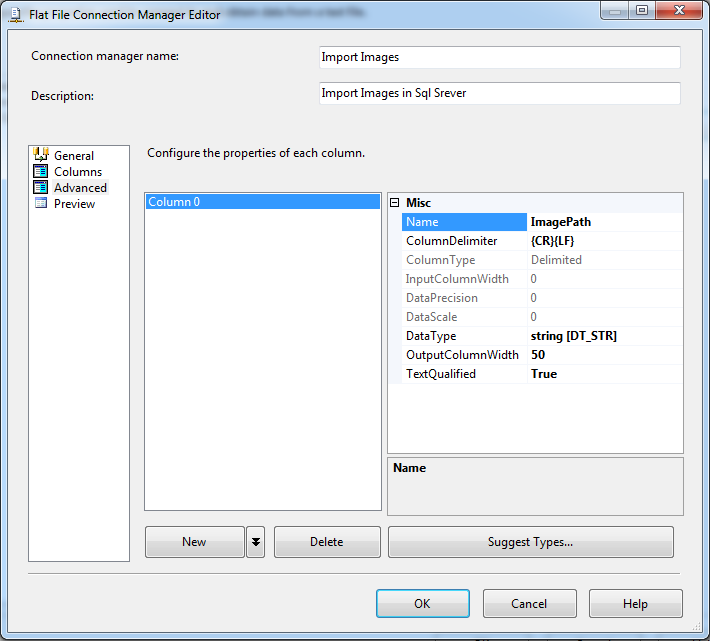This screenshot has width=710, height=641.
Task: Select the OutputColumnWidth property
Action: coord(464,355)
